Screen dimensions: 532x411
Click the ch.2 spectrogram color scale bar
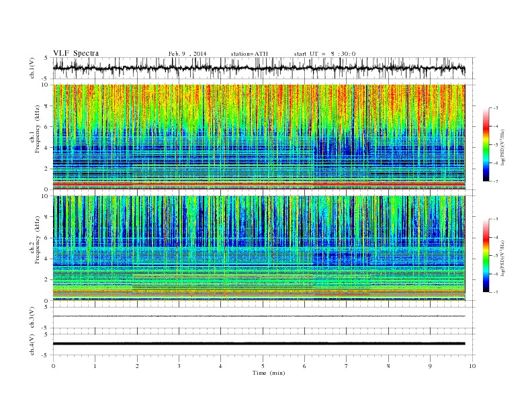(x=486, y=255)
